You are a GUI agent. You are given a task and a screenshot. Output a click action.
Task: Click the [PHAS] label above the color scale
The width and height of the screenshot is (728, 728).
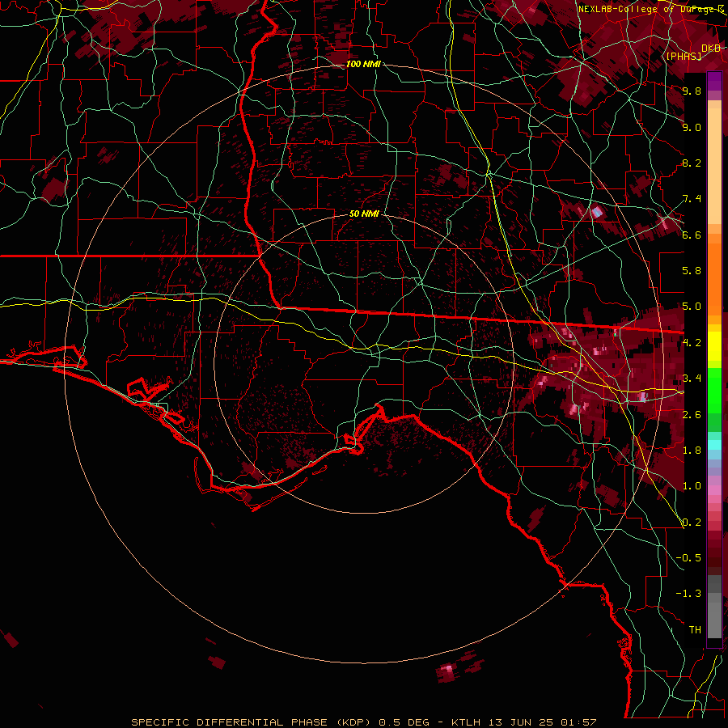coord(684,56)
